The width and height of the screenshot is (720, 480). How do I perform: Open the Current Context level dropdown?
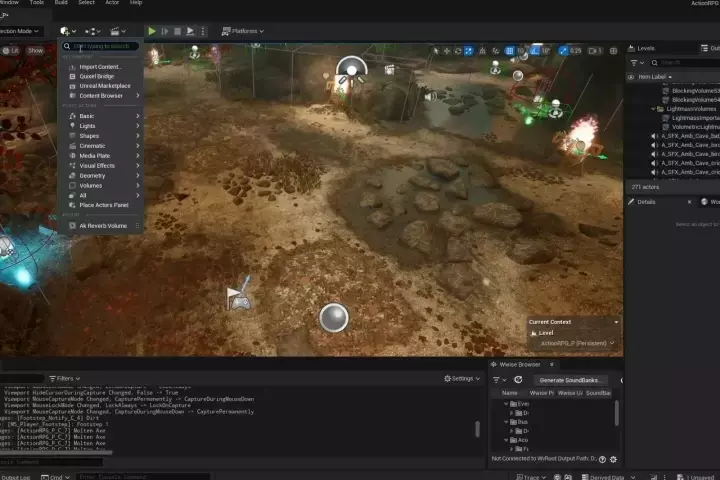[577, 343]
